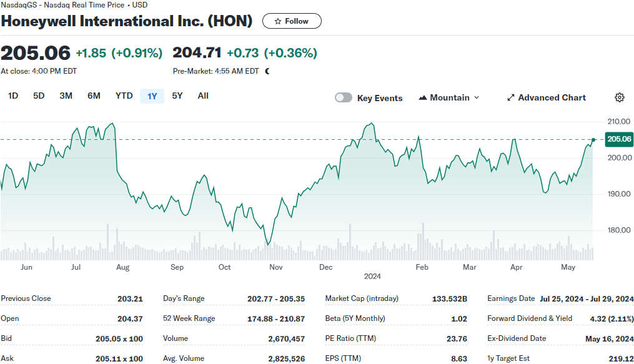Select the 1Y range tab
The height and width of the screenshot is (364, 634).
pyautogui.click(x=152, y=96)
